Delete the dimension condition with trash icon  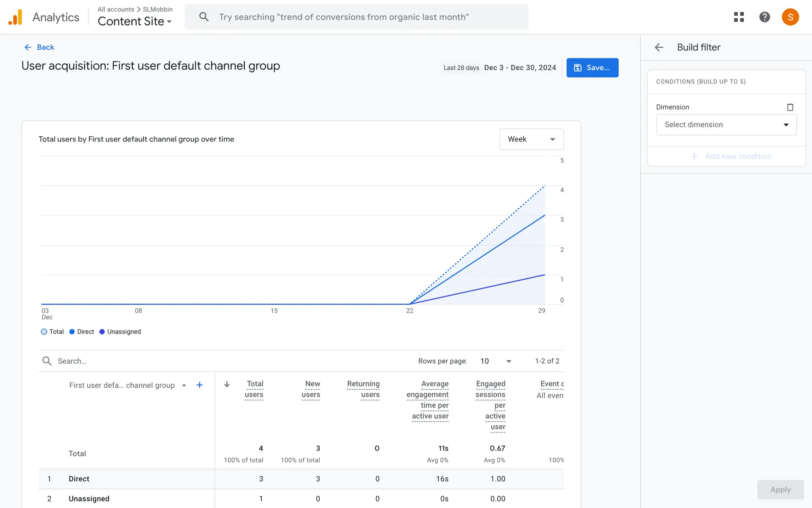(x=790, y=107)
